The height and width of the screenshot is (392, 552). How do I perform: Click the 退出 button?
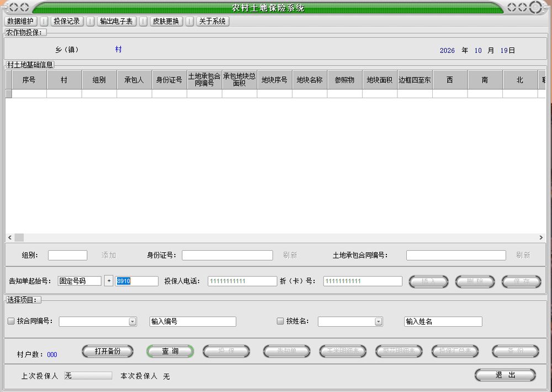505,375
